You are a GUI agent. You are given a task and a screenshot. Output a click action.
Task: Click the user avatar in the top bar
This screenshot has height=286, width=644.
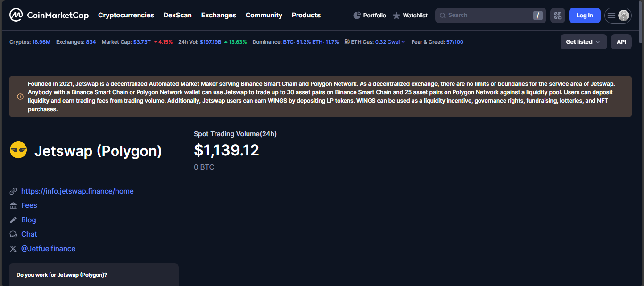[624, 16]
